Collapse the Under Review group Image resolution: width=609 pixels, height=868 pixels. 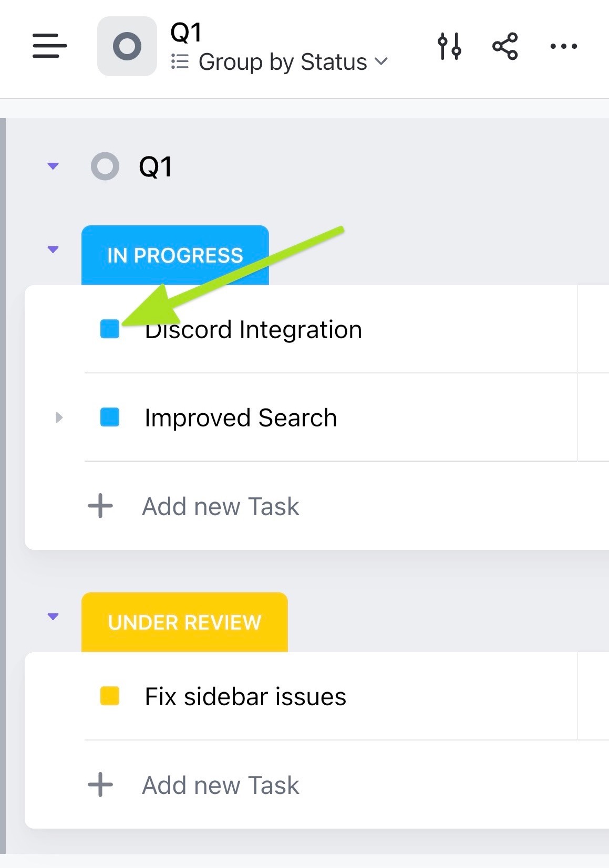point(53,616)
